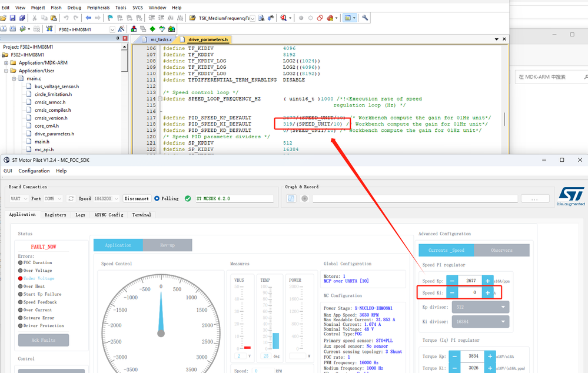Screen dimensions: 588x373
Task: Open the Kp divisor dropdown
Action: pos(480,307)
